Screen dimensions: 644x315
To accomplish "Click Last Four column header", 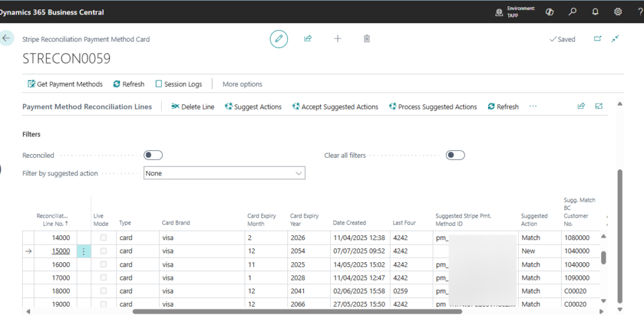I will (x=404, y=223).
